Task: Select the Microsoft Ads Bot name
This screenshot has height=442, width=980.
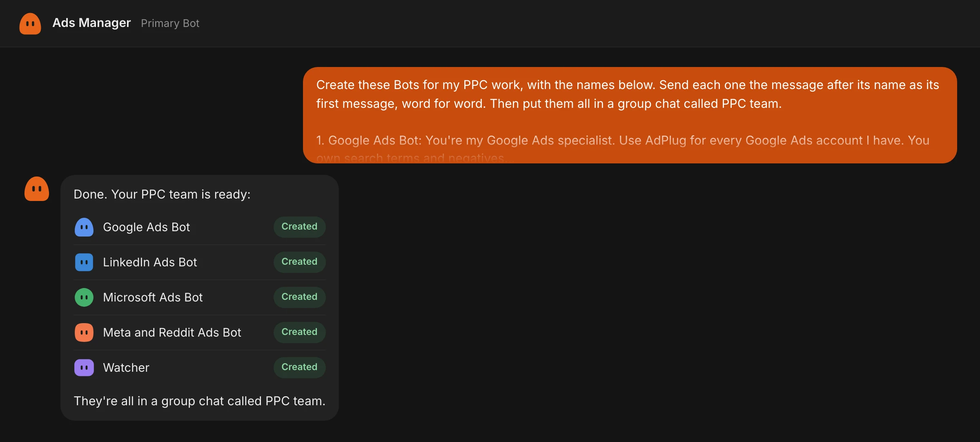Action: 153,297
